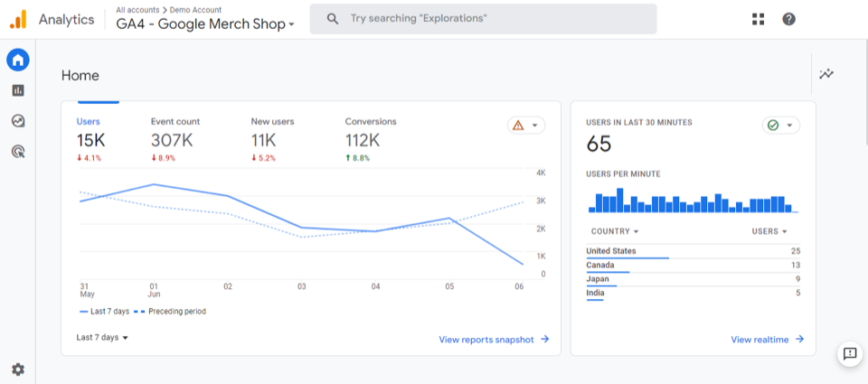Click View reports snapshot link

tap(494, 340)
